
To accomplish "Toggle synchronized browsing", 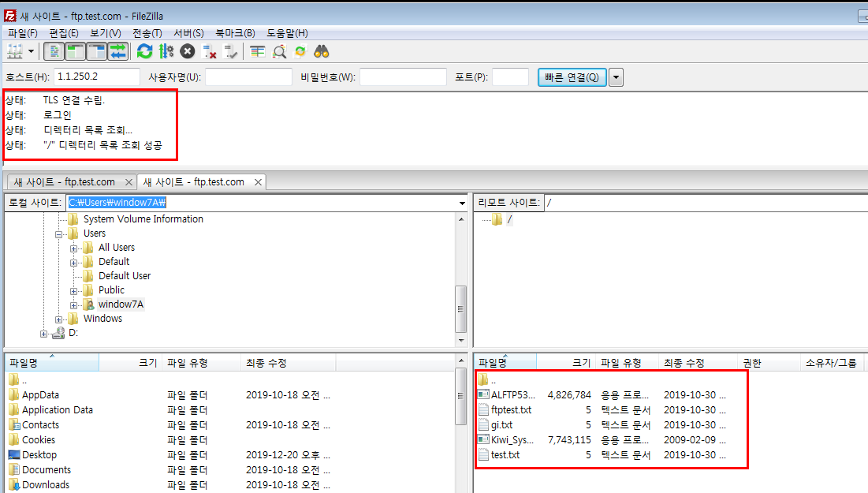I will (300, 51).
